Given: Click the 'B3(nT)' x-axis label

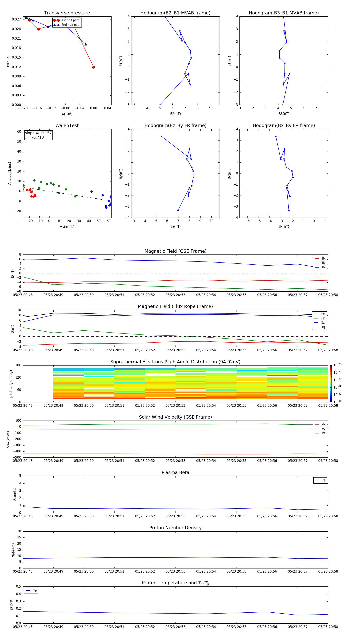Looking at the screenshot, I should pos(284,114).
